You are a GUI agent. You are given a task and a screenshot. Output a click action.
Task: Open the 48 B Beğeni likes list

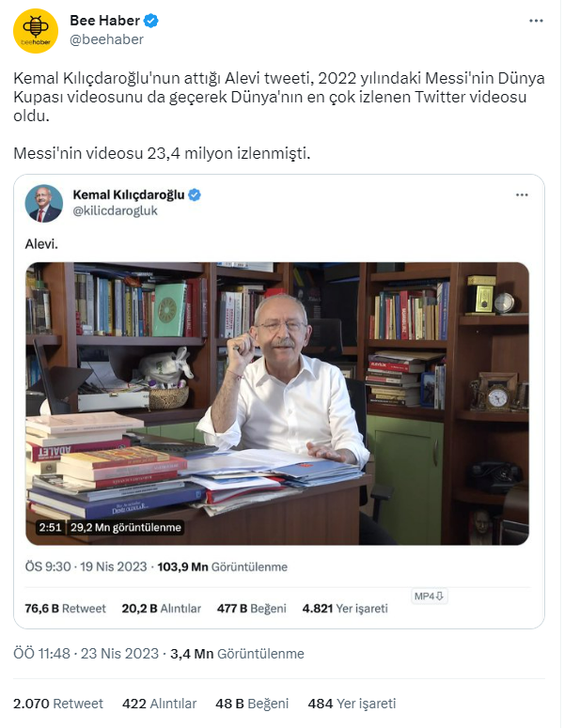[252, 704]
